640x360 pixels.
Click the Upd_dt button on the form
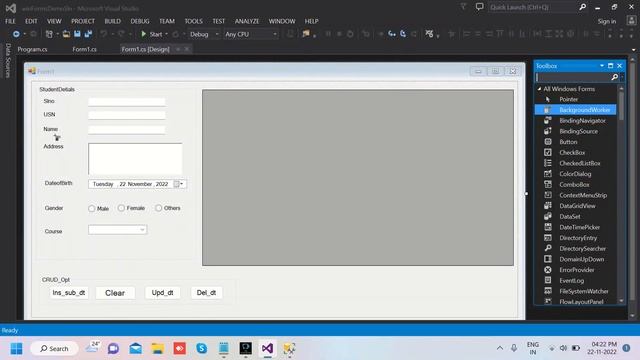(162, 293)
